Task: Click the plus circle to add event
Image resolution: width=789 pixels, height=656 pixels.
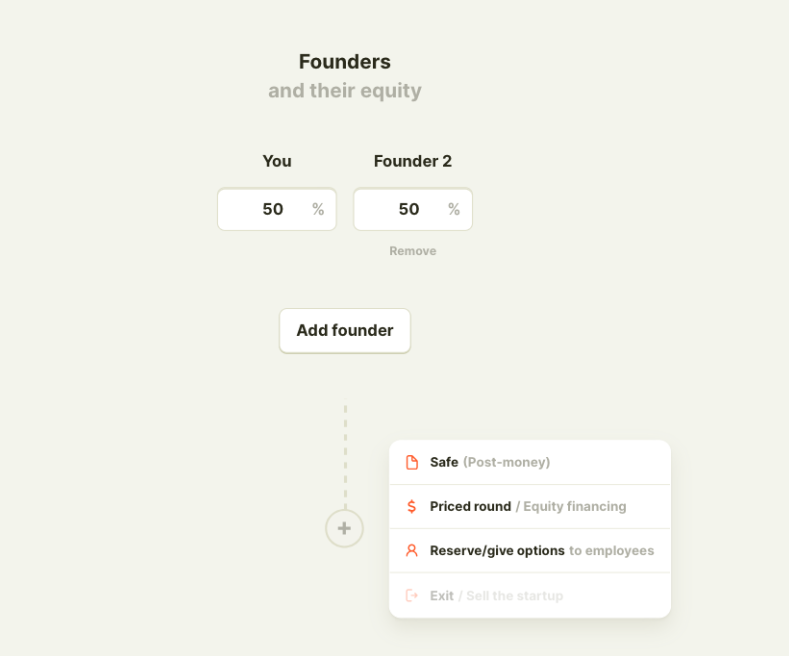Action: (x=344, y=528)
